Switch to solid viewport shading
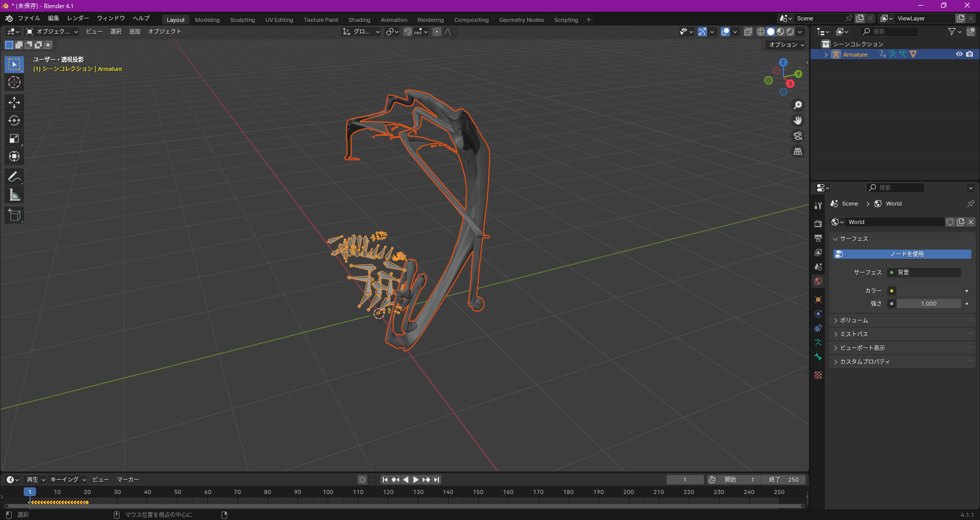The width and height of the screenshot is (980, 520). coord(771,32)
